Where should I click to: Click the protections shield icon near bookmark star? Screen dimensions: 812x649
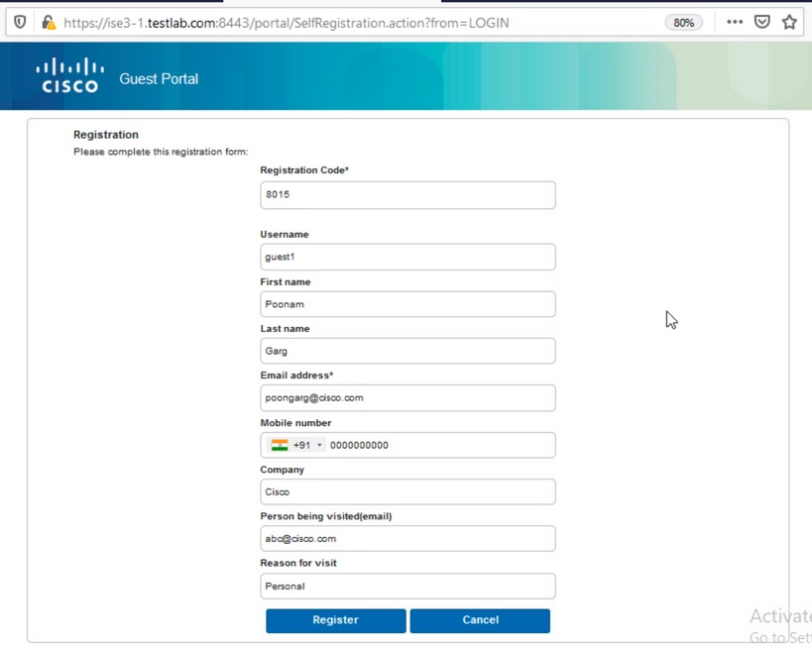click(x=761, y=21)
